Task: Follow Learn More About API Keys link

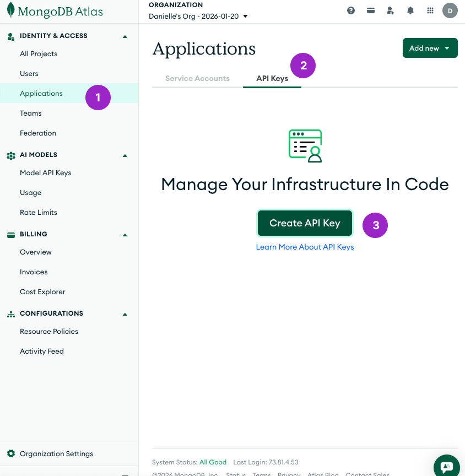Action: coord(305,247)
